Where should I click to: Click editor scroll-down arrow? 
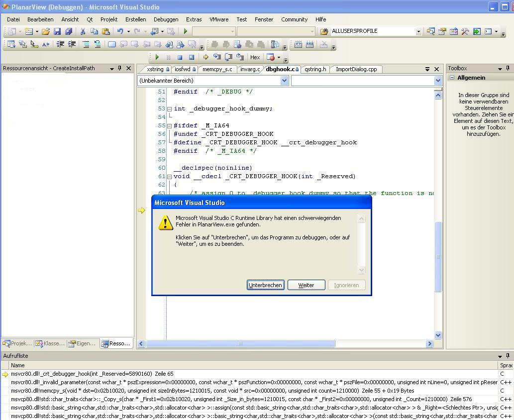point(438,335)
